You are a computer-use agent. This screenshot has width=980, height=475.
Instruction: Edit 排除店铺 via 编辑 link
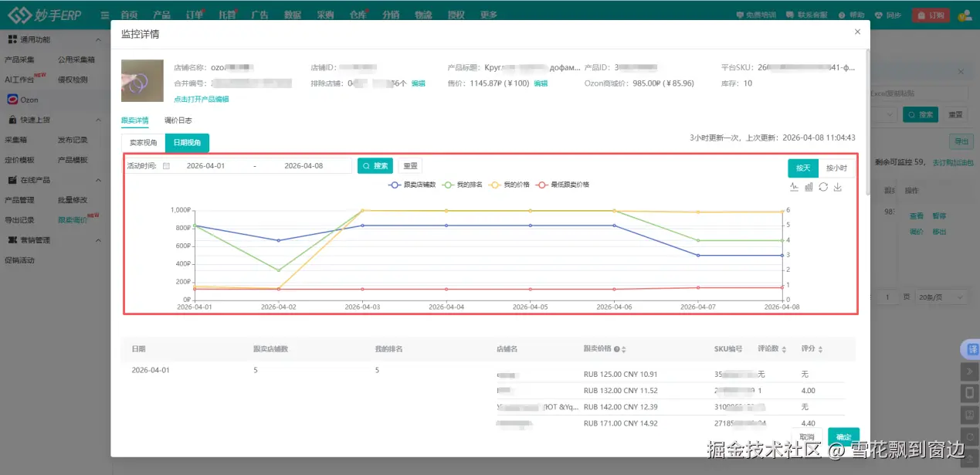418,83
